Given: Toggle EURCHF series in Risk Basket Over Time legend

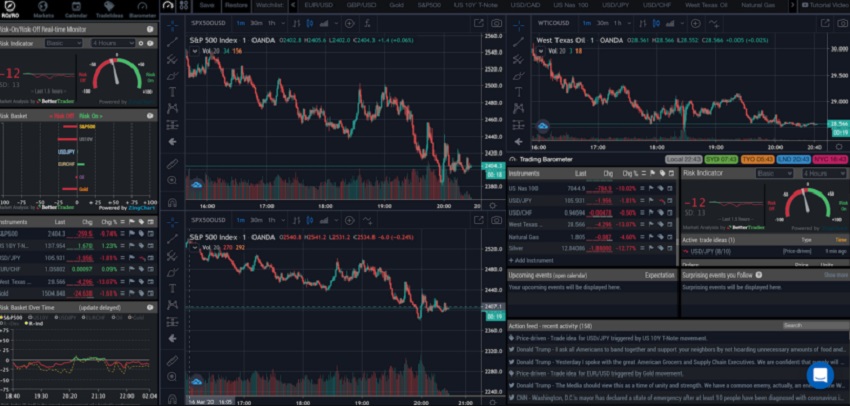Looking at the screenshot, I should pos(96,318).
